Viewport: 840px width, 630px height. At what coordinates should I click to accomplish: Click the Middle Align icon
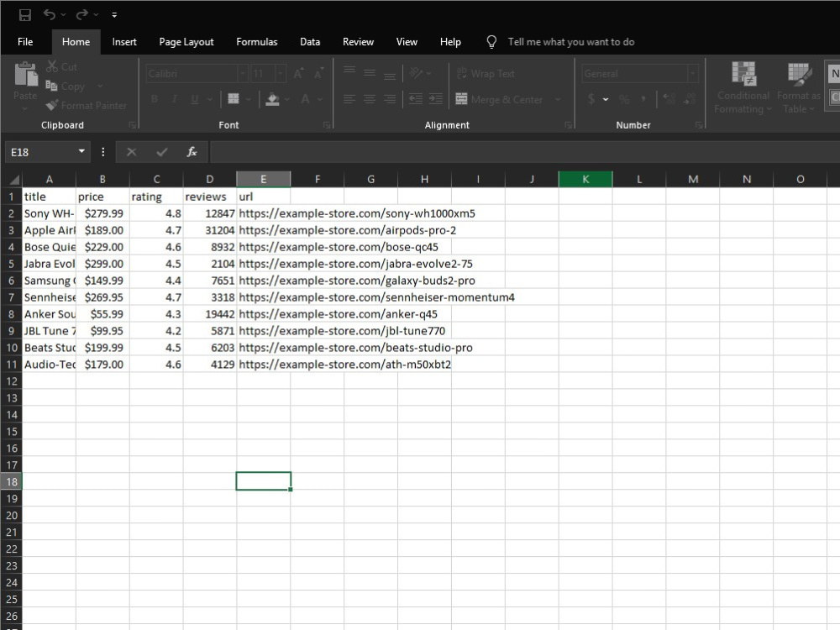pos(370,72)
